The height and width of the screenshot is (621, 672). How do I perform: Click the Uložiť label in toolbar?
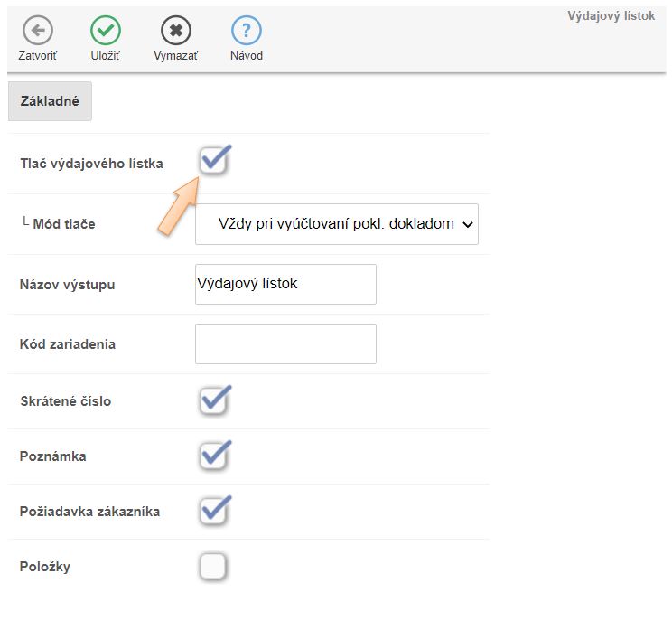tap(106, 56)
